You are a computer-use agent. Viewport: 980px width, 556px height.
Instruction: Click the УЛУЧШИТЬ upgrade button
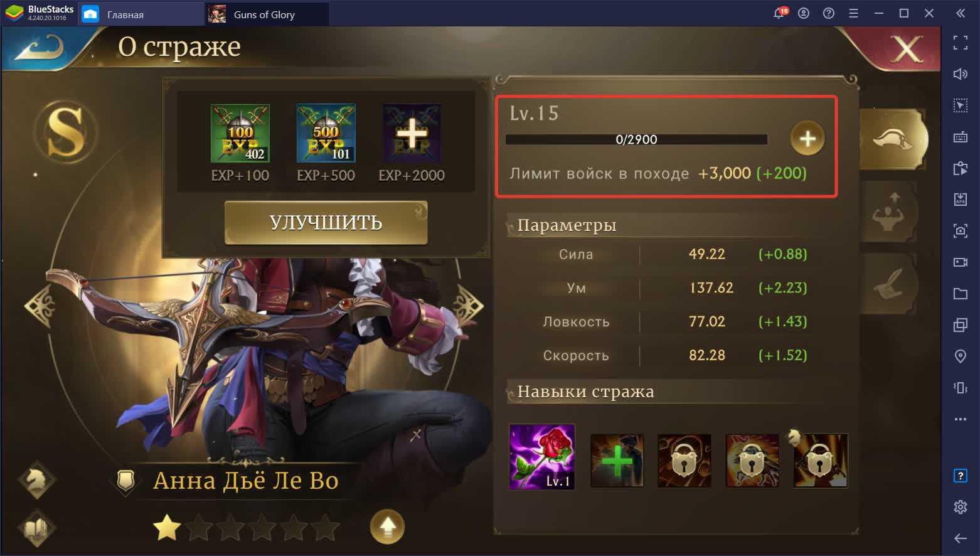coord(326,223)
